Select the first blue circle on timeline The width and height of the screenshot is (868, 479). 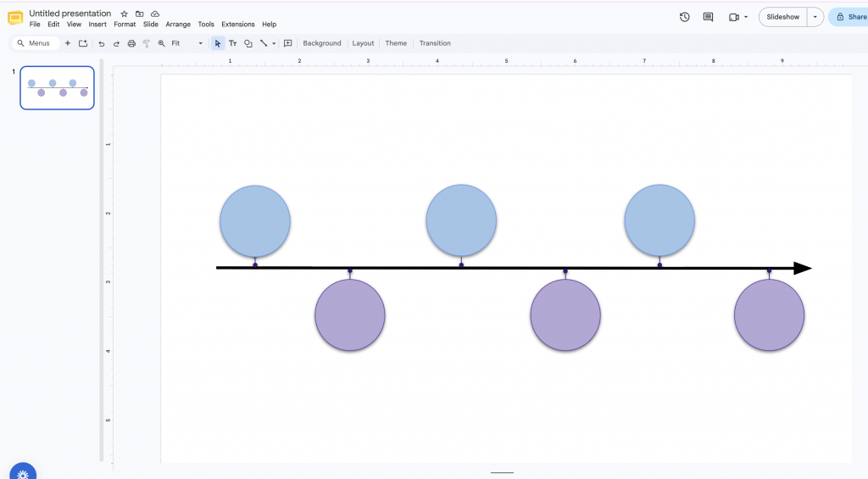click(x=255, y=221)
